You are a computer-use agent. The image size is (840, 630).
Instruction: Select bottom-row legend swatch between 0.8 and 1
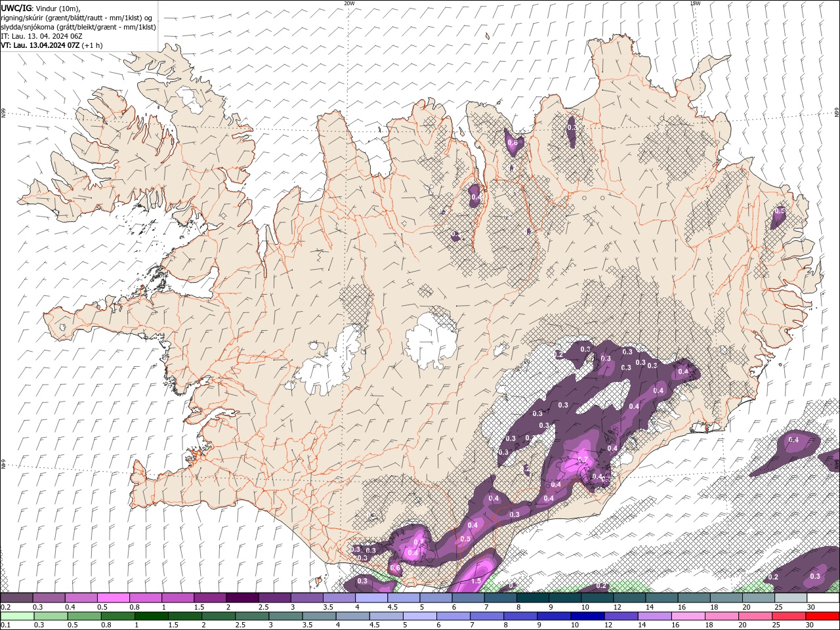point(117,616)
